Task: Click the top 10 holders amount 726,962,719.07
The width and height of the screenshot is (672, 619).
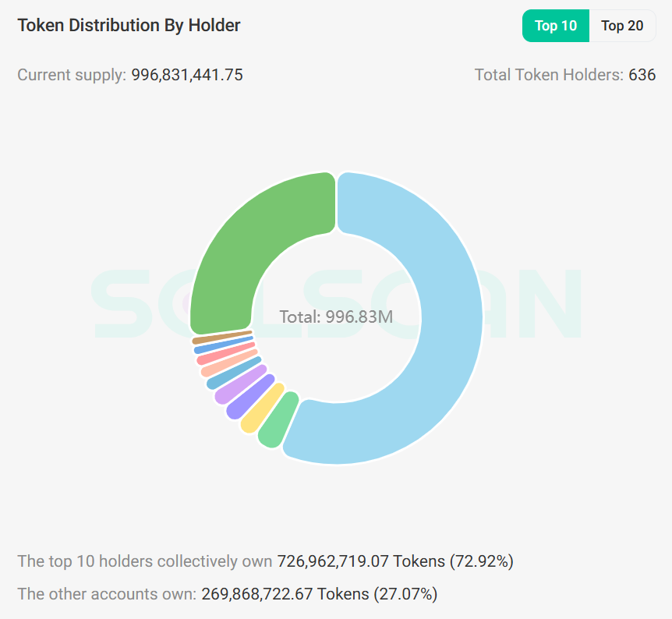Action: click(333, 561)
